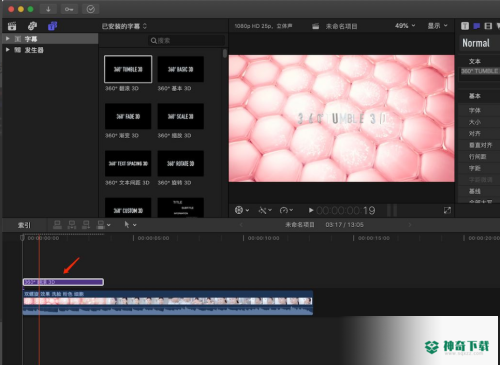Open the video inspector blue tab

tap(476, 26)
